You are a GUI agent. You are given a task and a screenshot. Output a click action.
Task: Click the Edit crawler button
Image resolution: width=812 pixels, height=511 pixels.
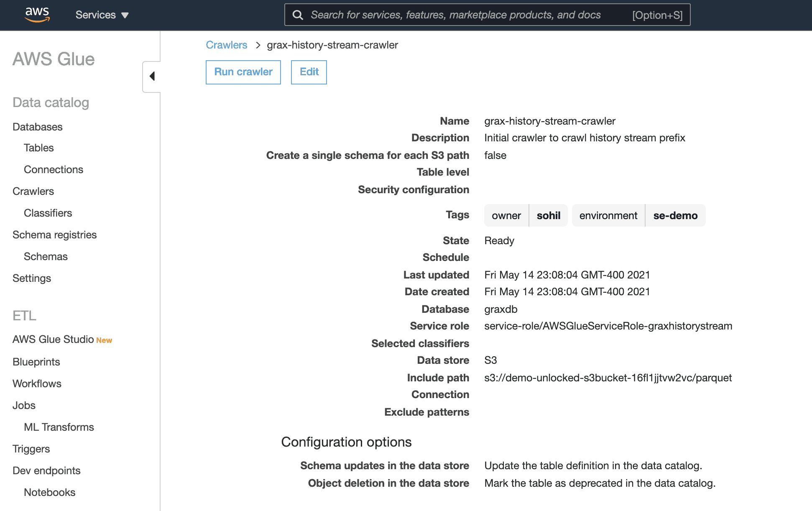(x=309, y=72)
